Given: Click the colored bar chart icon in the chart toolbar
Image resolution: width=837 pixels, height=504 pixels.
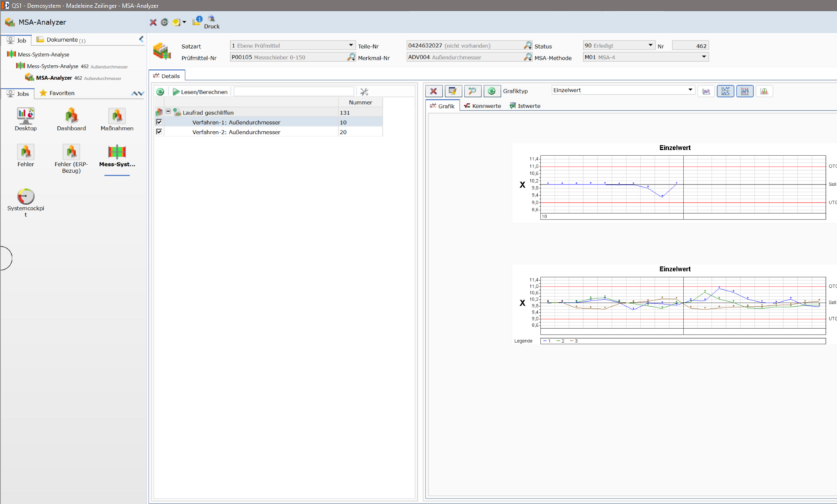Looking at the screenshot, I should point(764,91).
